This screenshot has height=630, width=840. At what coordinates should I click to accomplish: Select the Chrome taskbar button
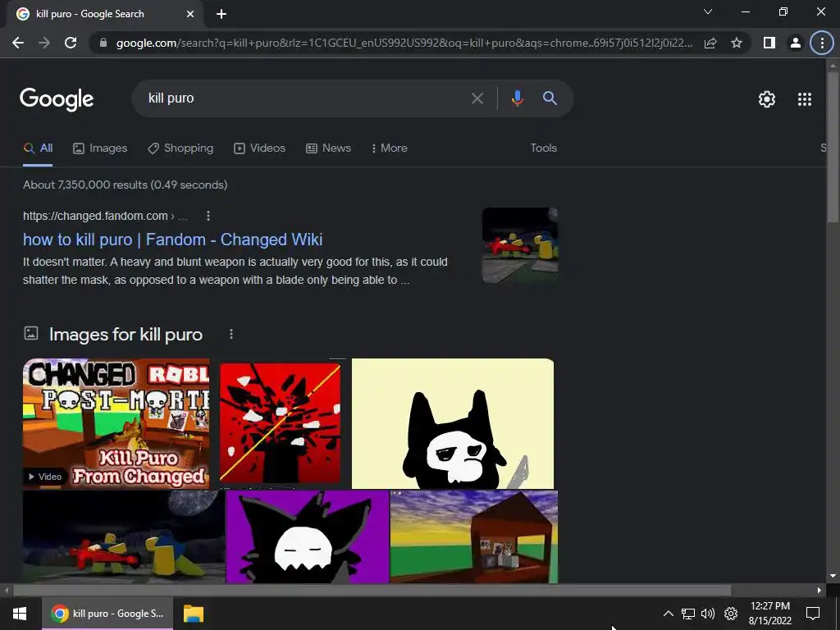(107, 614)
